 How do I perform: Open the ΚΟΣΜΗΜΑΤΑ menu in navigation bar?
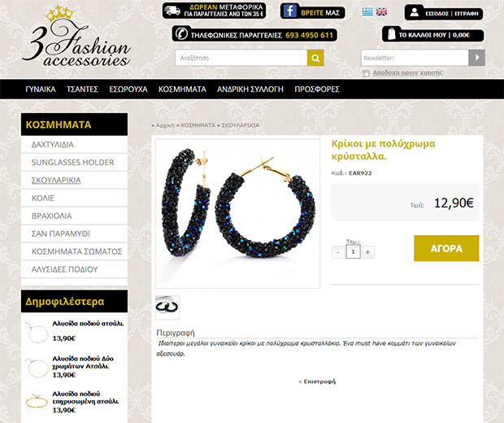point(182,89)
